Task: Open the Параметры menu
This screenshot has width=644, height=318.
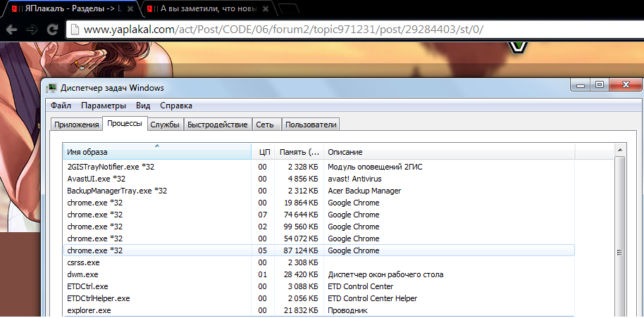Action: click(104, 106)
